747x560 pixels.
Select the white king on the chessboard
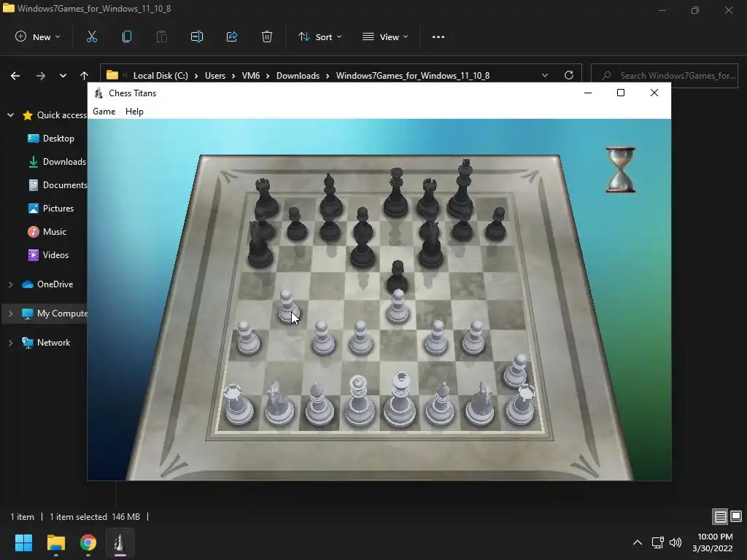tap(400, 399)
